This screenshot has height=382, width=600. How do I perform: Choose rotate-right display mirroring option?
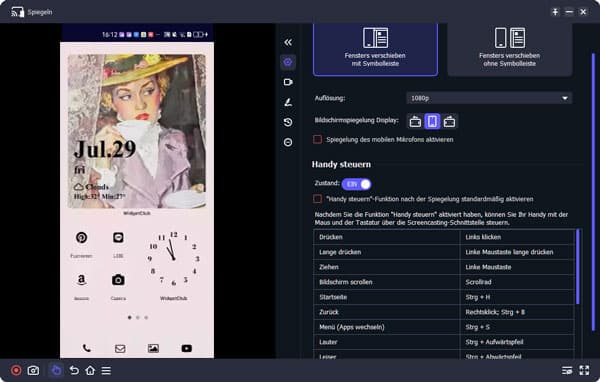(x=449, y=122)
